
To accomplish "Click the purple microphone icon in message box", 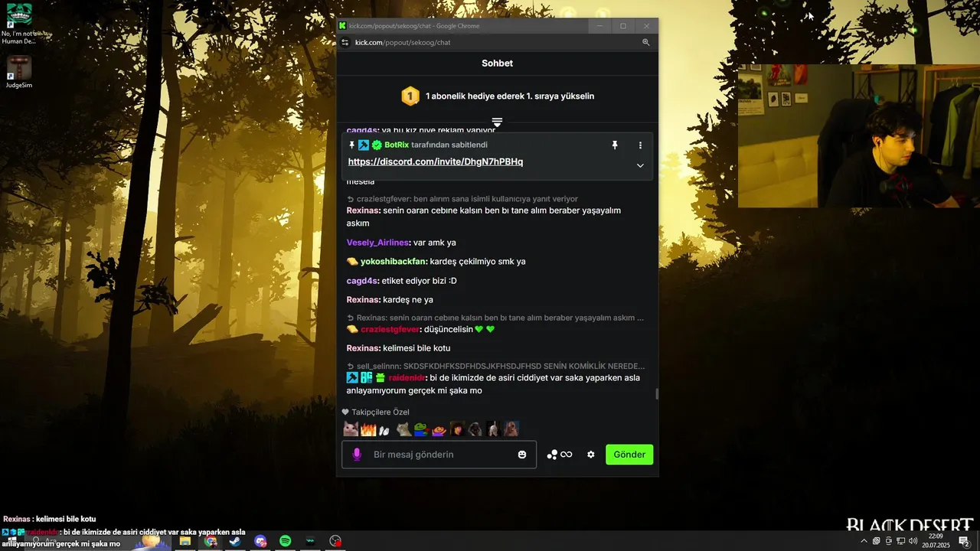I will [356, 455].
